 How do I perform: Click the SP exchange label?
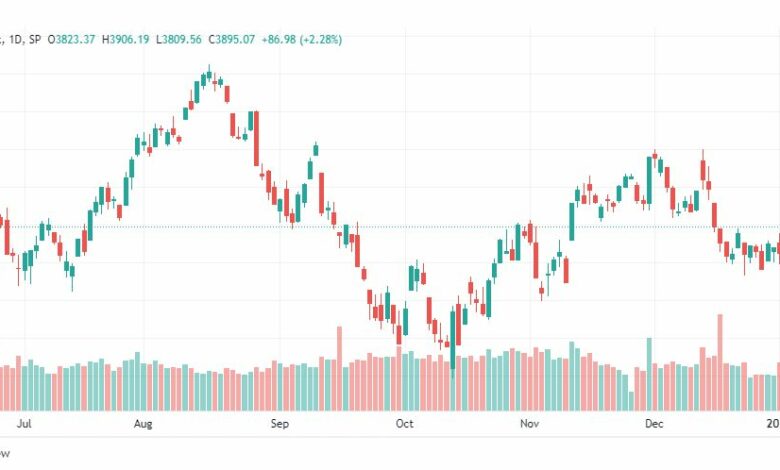tap(34, 39)
